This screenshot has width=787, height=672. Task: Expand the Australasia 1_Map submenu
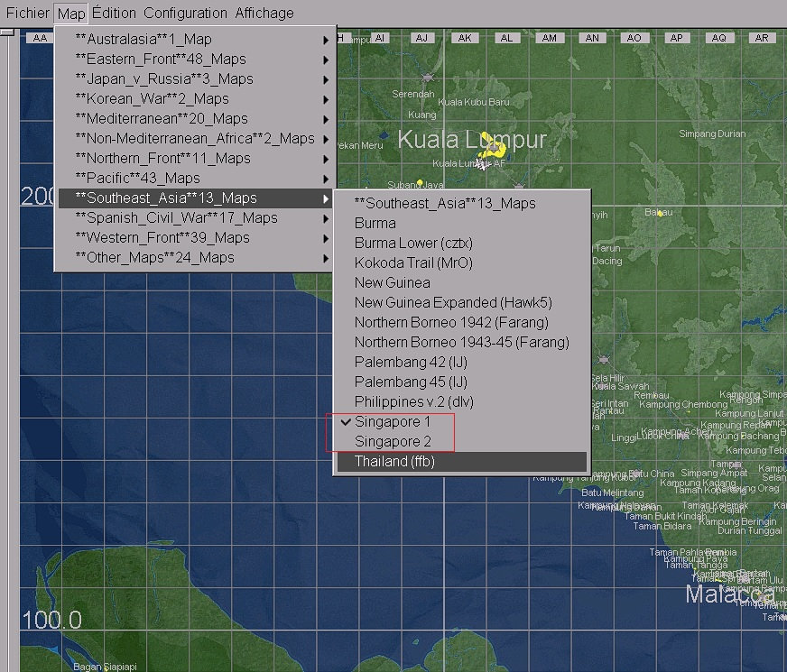(195, 39)
